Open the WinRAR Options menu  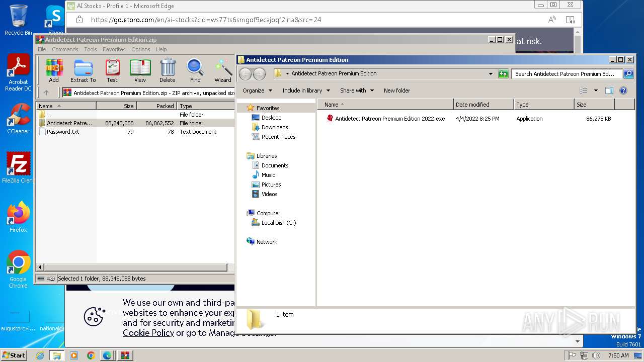141,49
